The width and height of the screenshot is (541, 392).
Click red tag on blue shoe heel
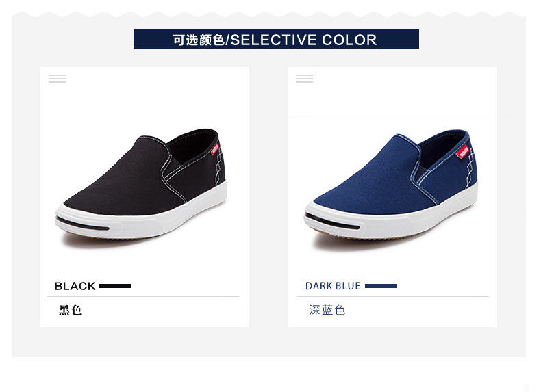[463, 151]
